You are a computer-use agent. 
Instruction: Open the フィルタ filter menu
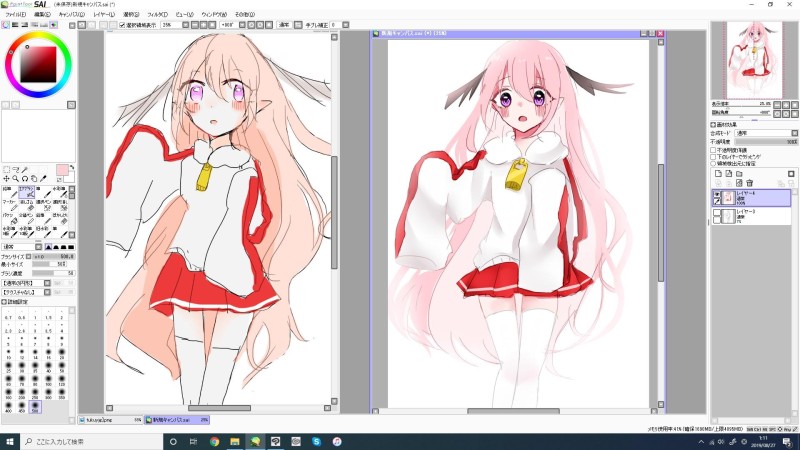[x=157, y=14]
